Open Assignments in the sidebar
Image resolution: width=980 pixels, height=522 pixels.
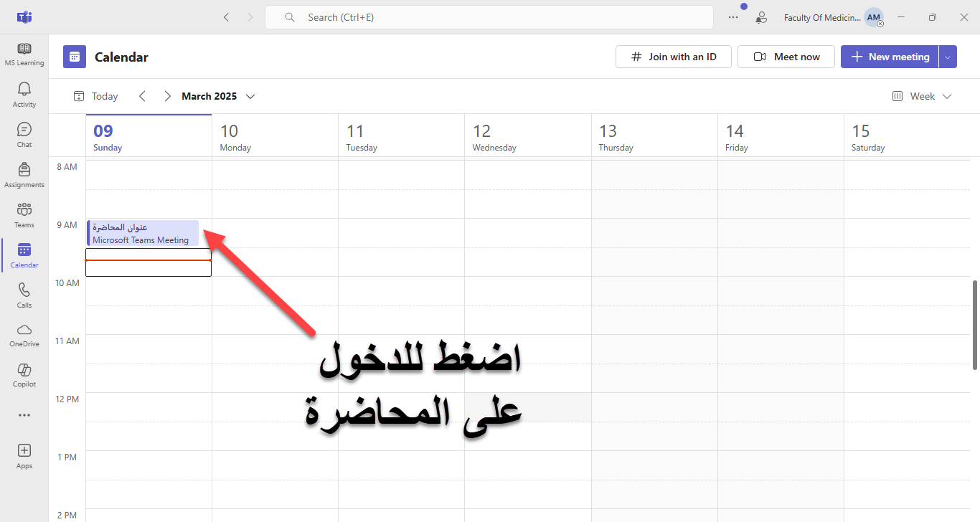[x=24, y=174]
